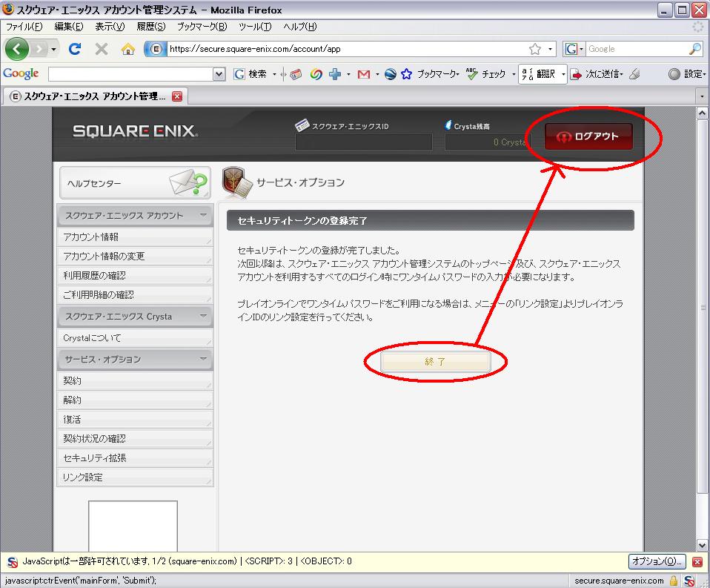710x588 pixels.
Task: Open 解約 in sidebar
Action: click(x=135, y=400)
